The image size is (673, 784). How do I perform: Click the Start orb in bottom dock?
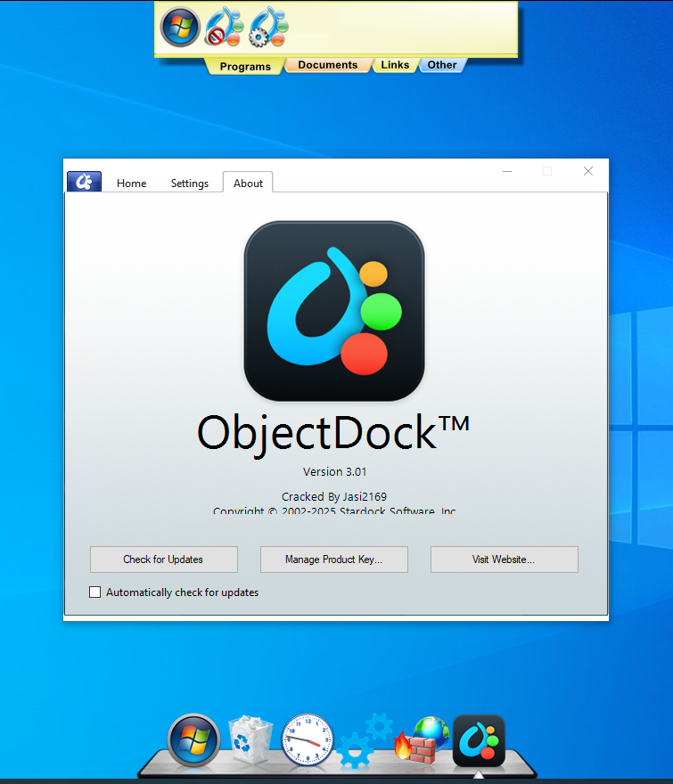pos(193,740)
